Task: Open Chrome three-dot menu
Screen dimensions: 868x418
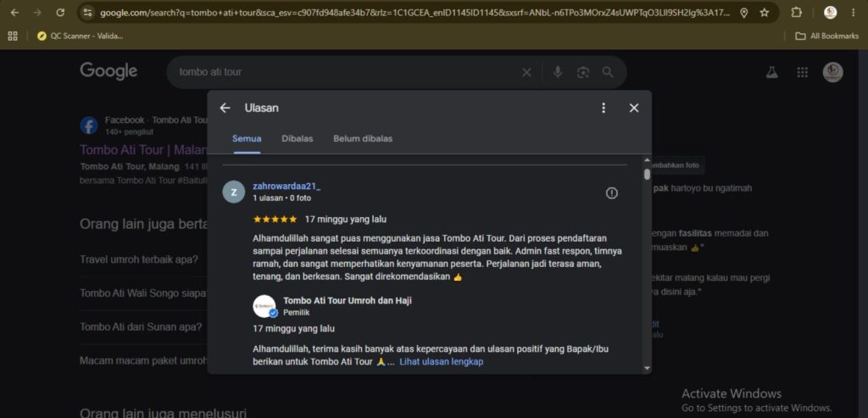Action: click(853, 12)
